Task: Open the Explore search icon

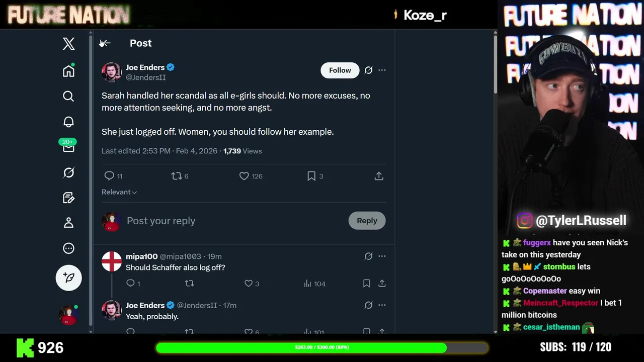Action: [68, 96]
